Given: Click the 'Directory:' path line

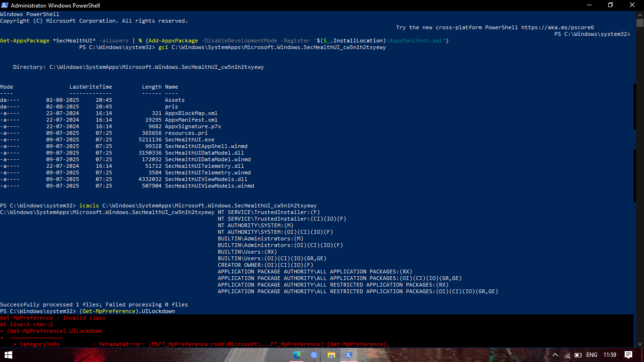Looking at the screenshot, I should 139,67.
